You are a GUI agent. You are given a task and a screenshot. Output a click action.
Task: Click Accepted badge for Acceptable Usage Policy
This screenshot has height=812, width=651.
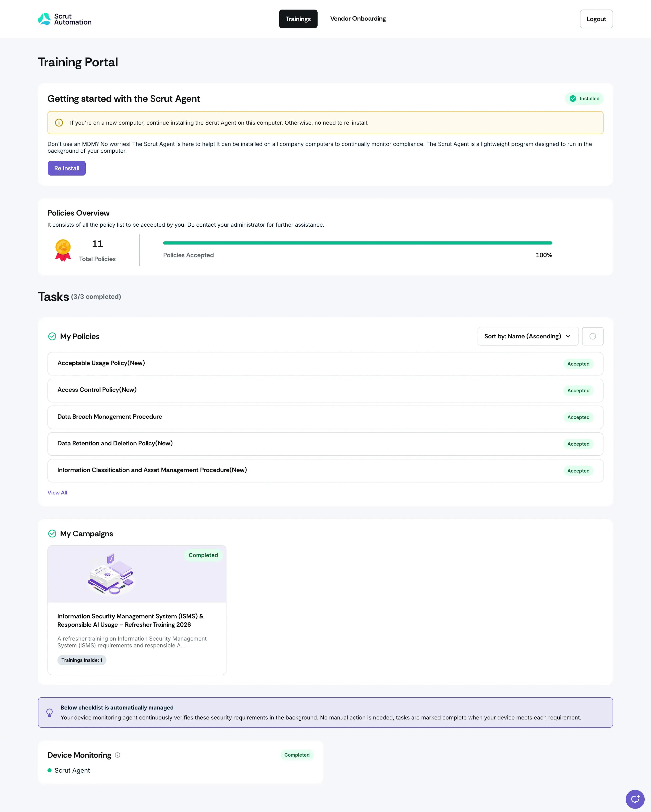[x=578, y=364]
